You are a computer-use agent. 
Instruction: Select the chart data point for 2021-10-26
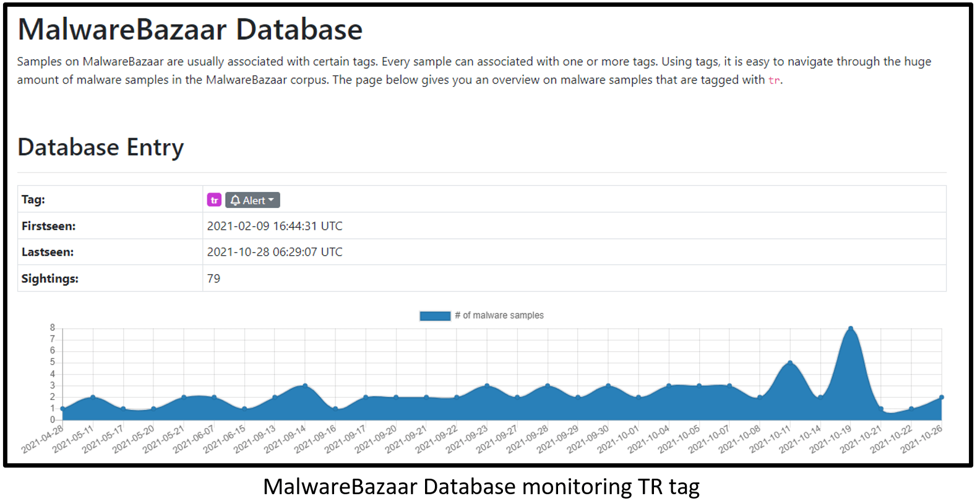[x=942, y=397]
